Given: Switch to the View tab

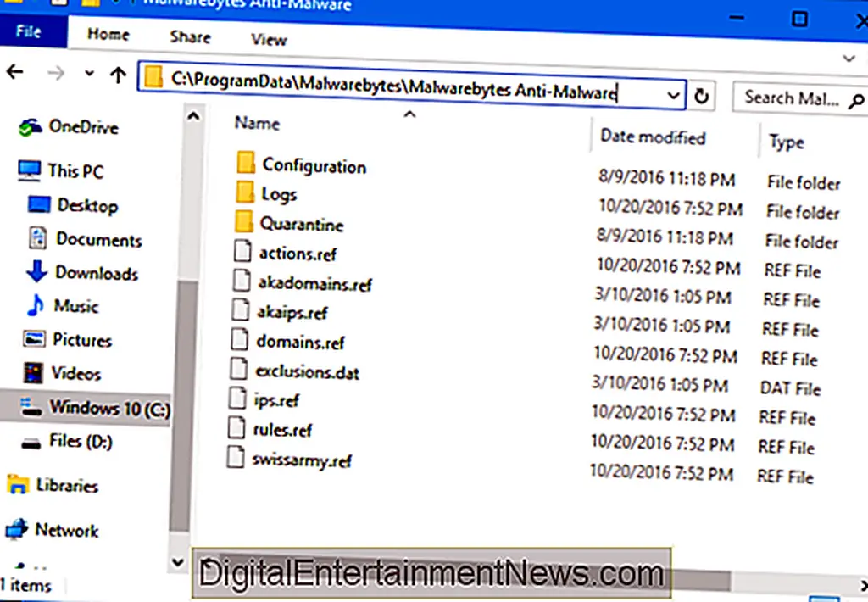Looking at the screenshot, I should pos(268,38).
